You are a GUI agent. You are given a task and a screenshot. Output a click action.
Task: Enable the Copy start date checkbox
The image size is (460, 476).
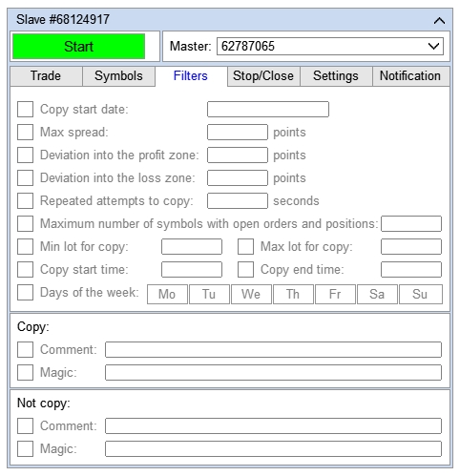pyautogui.click(x=25, y=110)
